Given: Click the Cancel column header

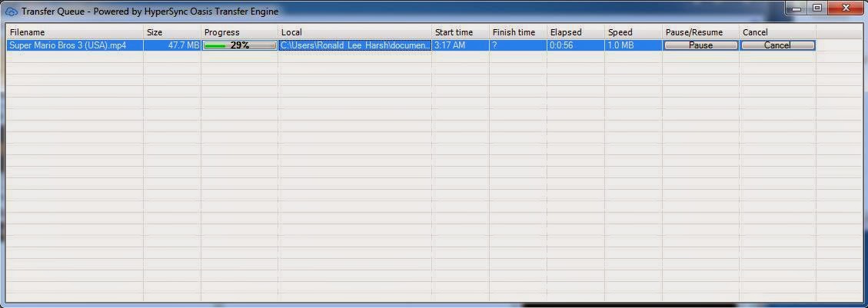Looking at the screenshot, I should pyautogui.click(x=777, y=32).
